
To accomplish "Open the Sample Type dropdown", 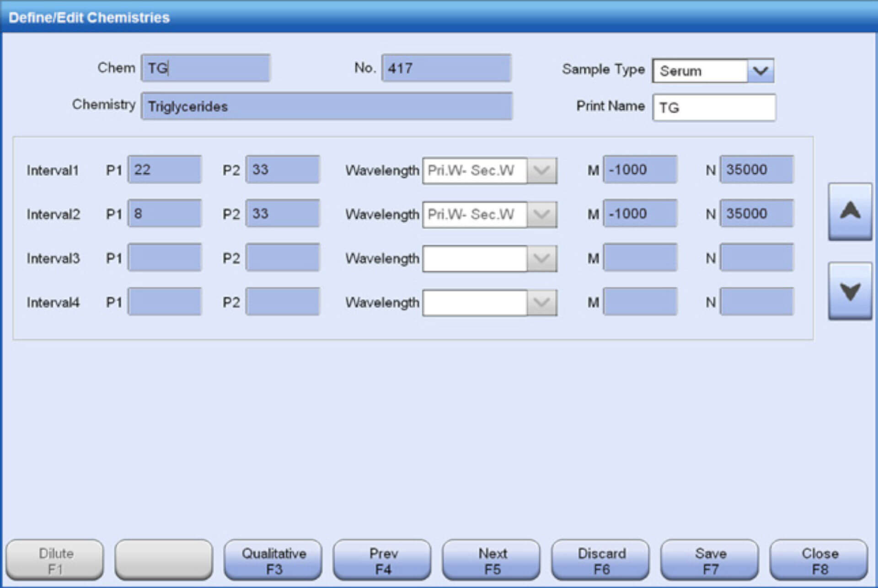I will point(760,71).
